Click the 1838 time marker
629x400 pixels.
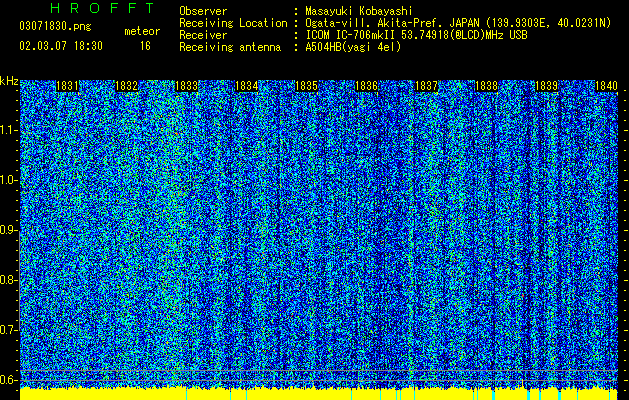[x=487, y=86]
